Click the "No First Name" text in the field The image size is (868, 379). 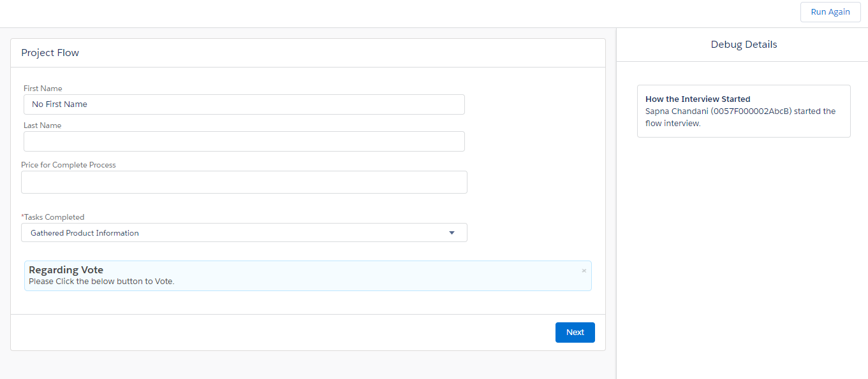pyautogui.click(x=59, y=104)
